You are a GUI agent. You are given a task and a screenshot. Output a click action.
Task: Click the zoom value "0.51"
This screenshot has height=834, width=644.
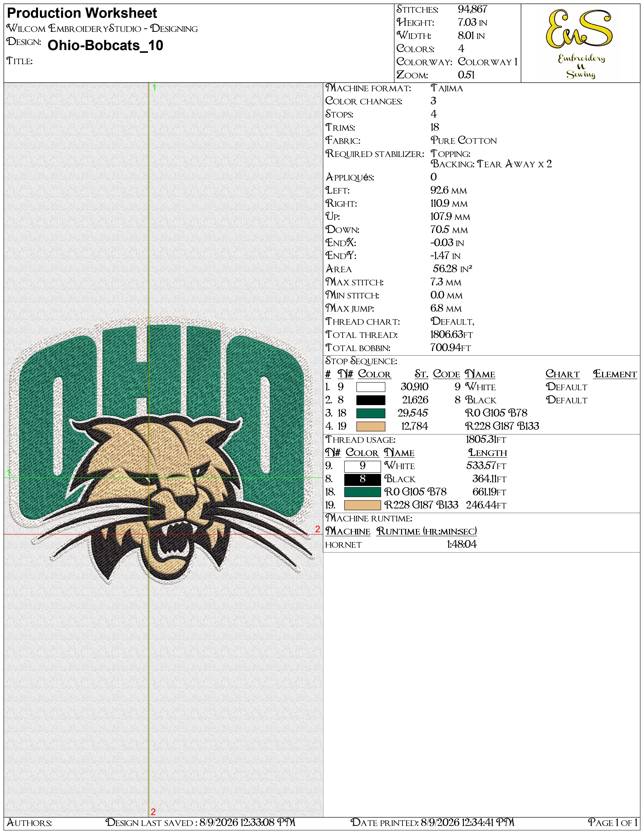coord(466,75)
